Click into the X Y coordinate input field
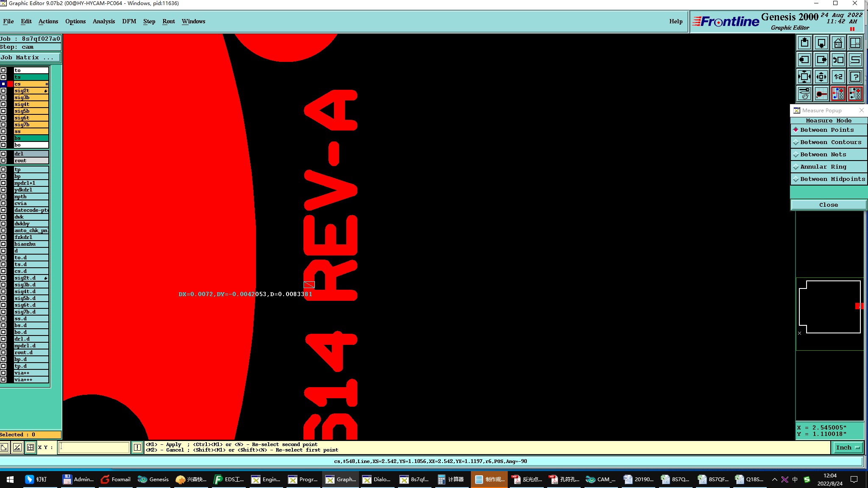This screenshot has width=868, height=488. [x=94, y=447]
